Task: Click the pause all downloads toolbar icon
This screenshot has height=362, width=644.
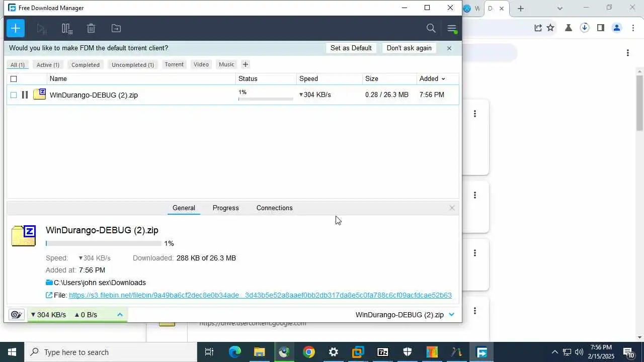Action: tap(67, 29)
